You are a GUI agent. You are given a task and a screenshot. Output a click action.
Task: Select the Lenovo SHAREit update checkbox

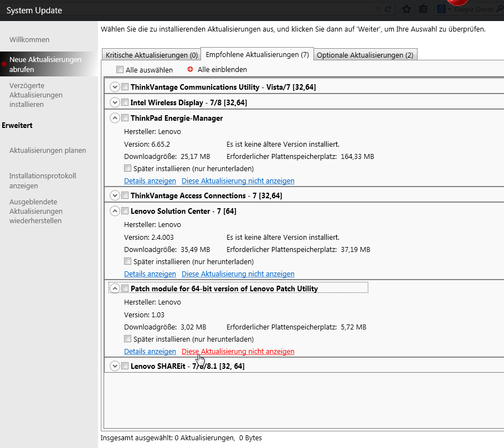(125, 365)
